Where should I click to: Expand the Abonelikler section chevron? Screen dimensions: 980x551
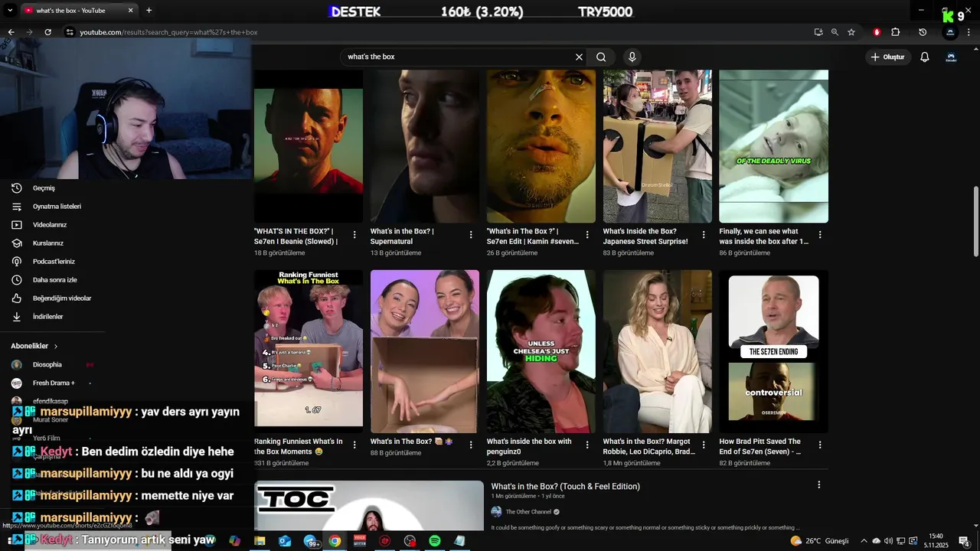coord(55,346)
